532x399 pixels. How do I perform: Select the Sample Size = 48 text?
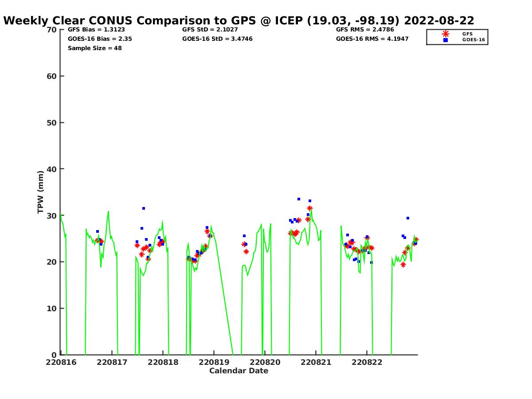(x=94, y=48)
